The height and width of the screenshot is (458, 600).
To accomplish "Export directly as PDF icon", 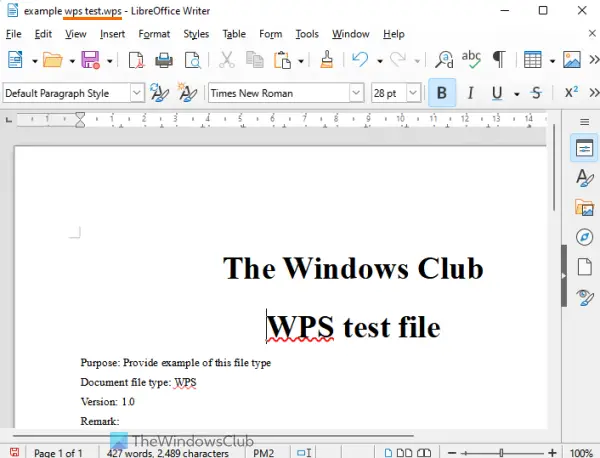I will pos(136,60).
